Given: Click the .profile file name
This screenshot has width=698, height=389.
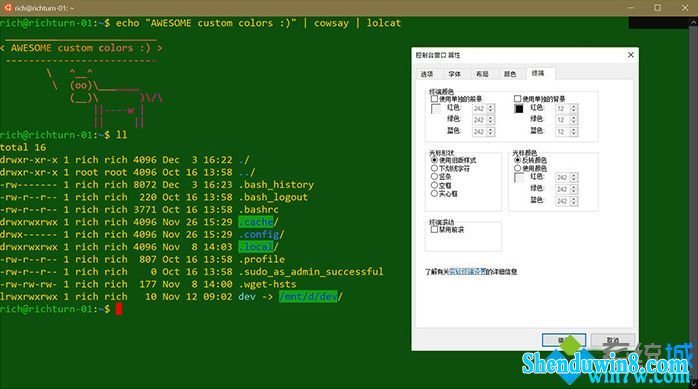Looking at the screenshot, I should (x=262, y=259).
